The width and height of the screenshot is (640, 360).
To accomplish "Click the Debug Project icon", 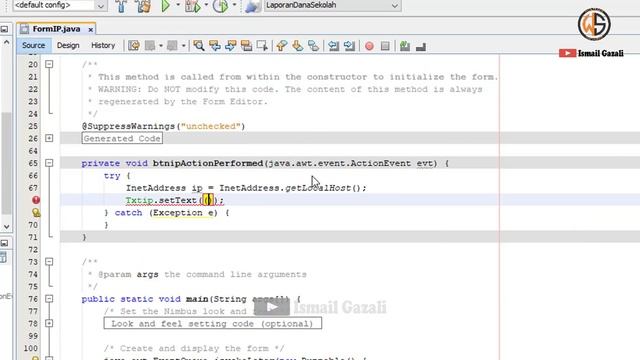I will click(193, 6).
